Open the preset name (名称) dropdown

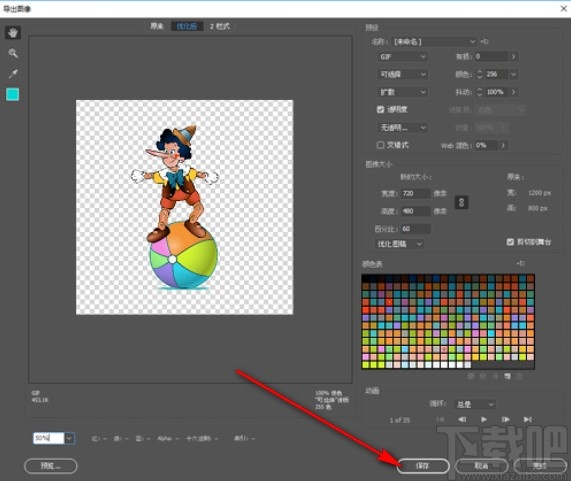434,42
